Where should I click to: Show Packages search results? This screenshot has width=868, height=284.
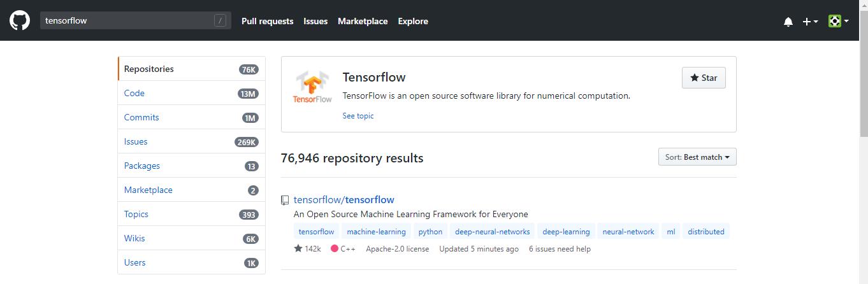[x=191, y=166]
